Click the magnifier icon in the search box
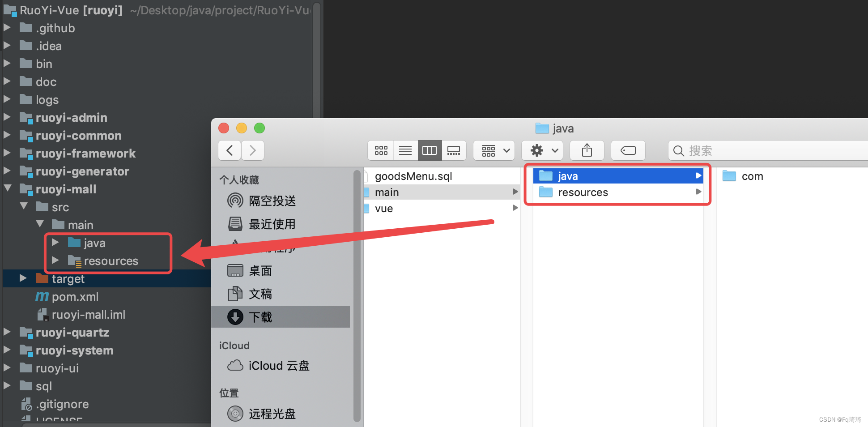 click(678, 151)
